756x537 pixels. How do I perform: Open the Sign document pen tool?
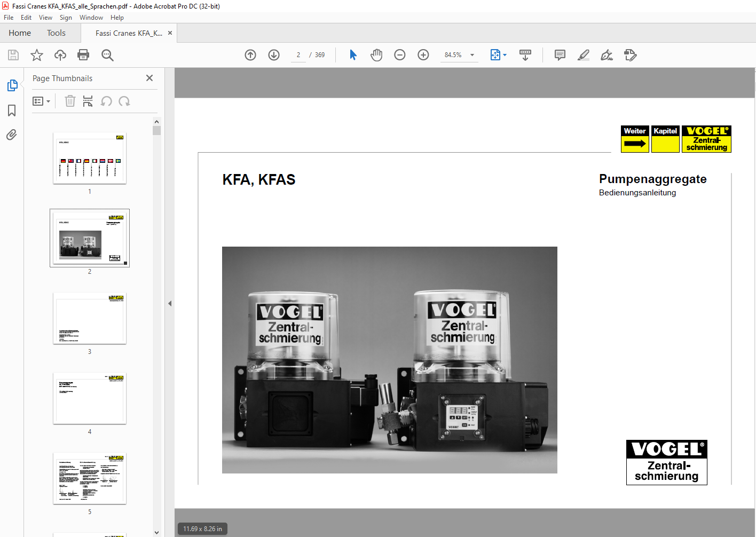(607, 55)
